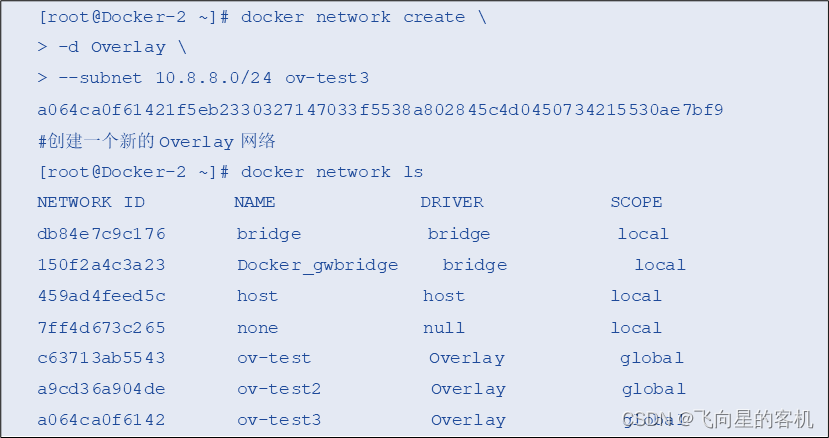The height and width of the screenshot is (438, 829).
Task: Click the NETWORK ID column header
Action: coord(91,202)
